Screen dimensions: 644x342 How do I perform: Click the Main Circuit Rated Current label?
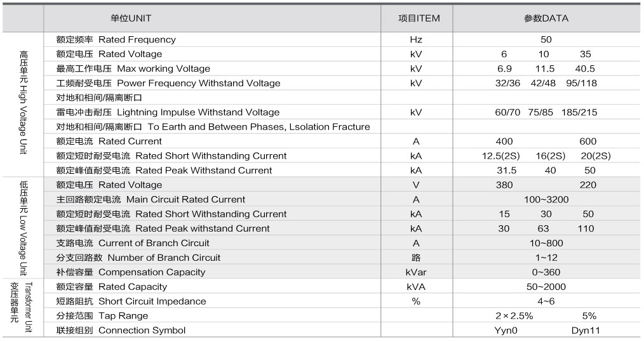(x=151, y=199)
